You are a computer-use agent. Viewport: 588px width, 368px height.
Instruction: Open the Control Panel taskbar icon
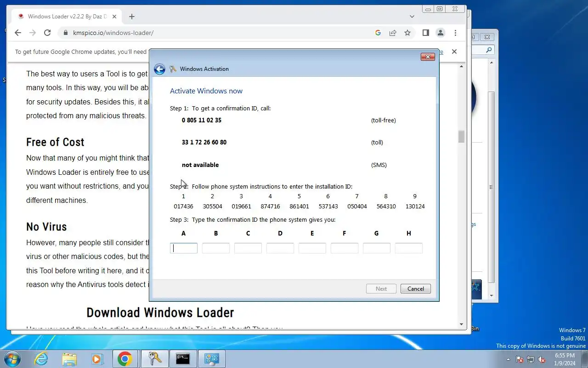pos(211,359)
